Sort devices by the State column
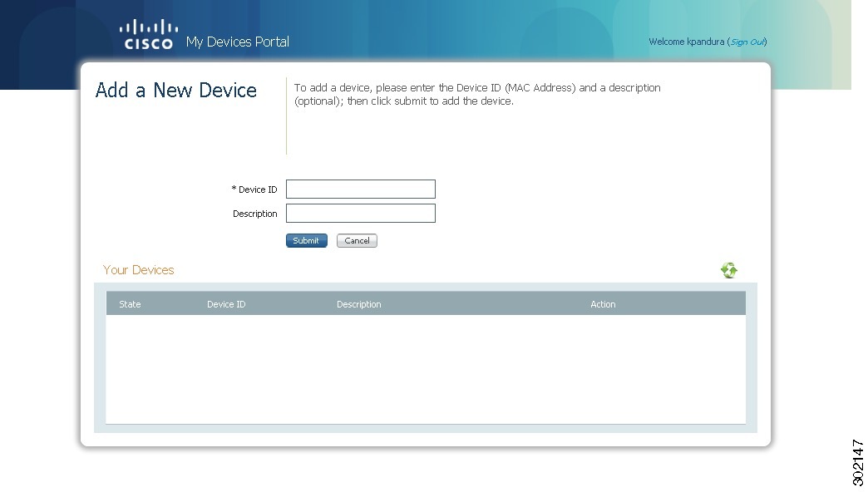 tap(130, 303)
